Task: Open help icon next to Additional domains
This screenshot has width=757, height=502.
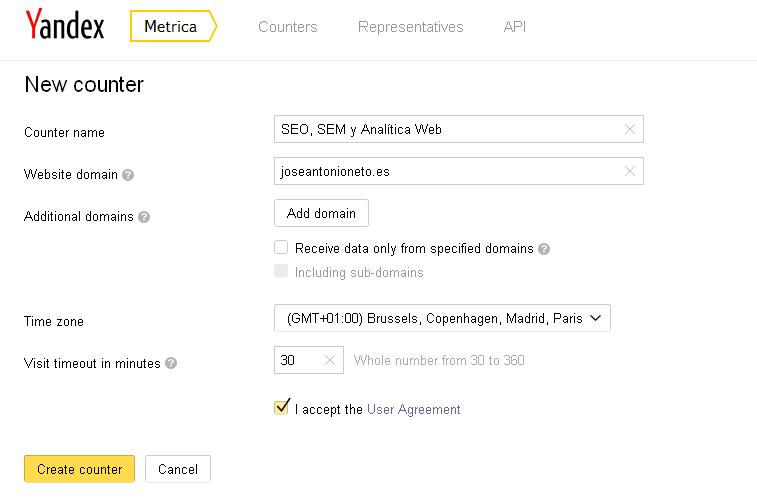Action: 144,217
